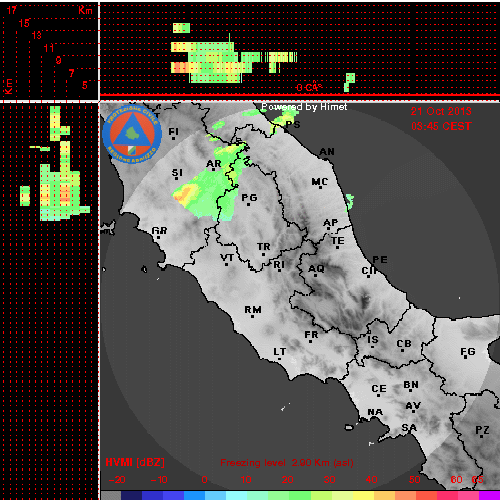Click the SI city label

click(x=177, y=173)
